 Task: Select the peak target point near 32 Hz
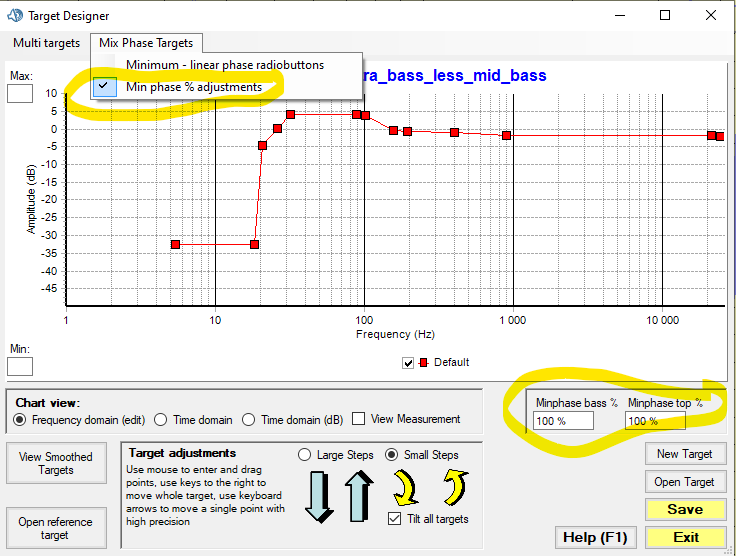291,114
